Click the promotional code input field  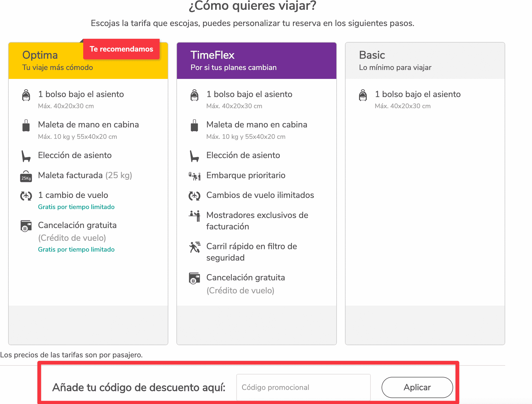pyautogui.click(x=303, y=387)
